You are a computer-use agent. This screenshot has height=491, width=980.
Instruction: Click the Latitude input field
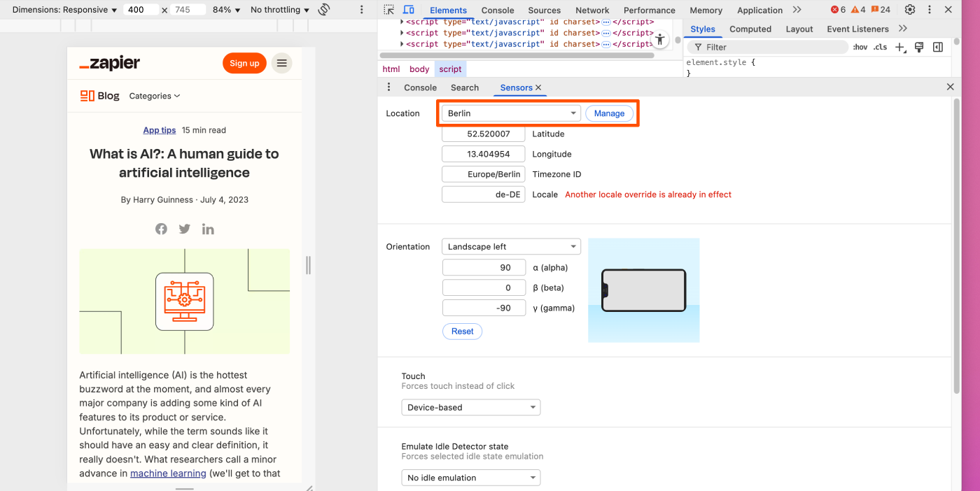(483, 134)
